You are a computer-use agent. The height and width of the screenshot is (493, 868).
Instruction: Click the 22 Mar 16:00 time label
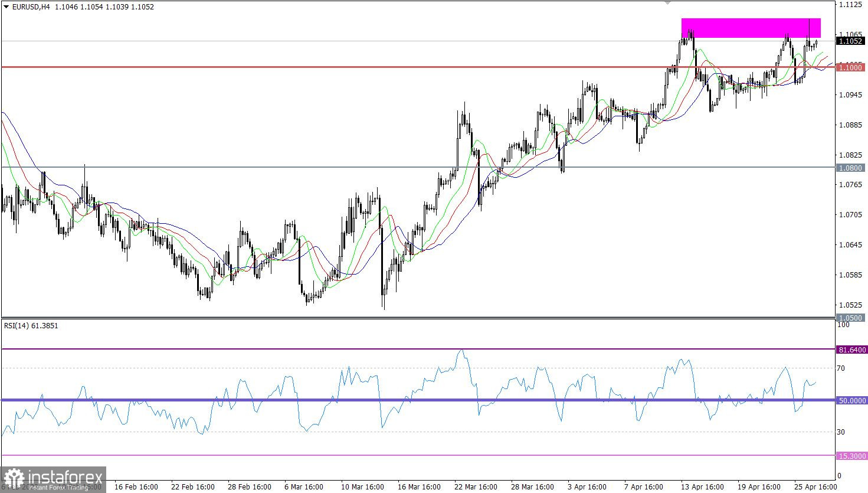476,487
